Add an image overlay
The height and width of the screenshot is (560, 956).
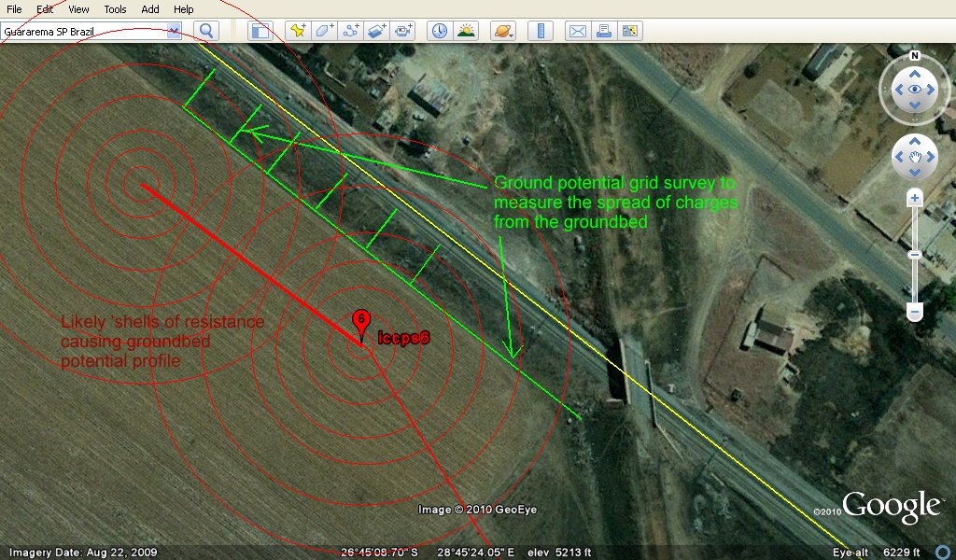pos(376,31)
